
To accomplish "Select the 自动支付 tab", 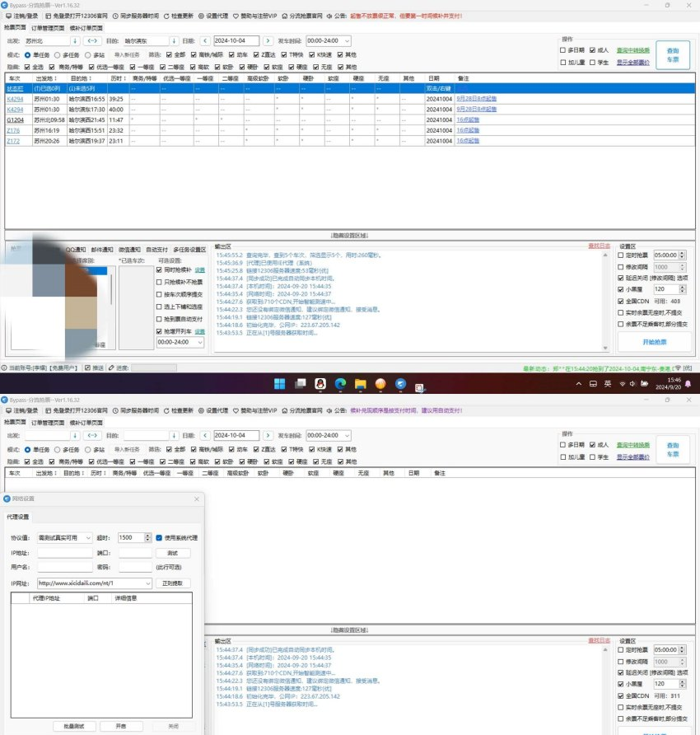I will [x=156, y=248].
